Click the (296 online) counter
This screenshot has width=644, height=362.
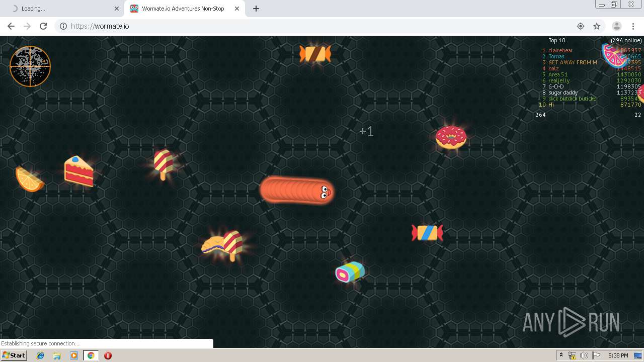[626, 40]
